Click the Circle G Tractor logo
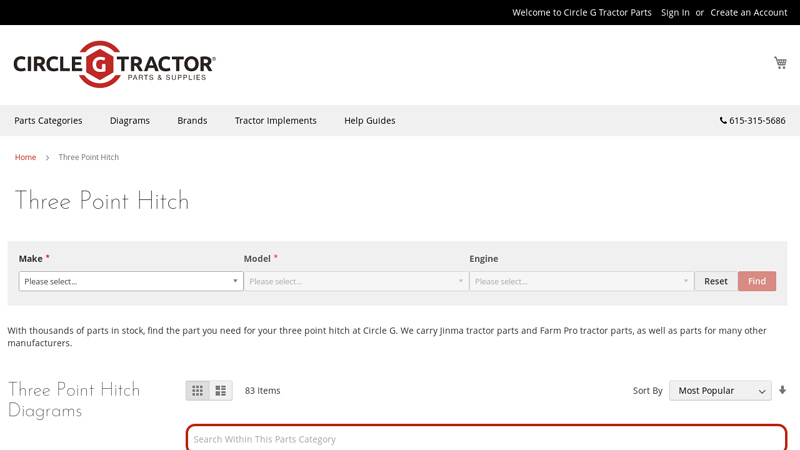The width and height of the screenshot is (800, 450). tap(115, 64)
